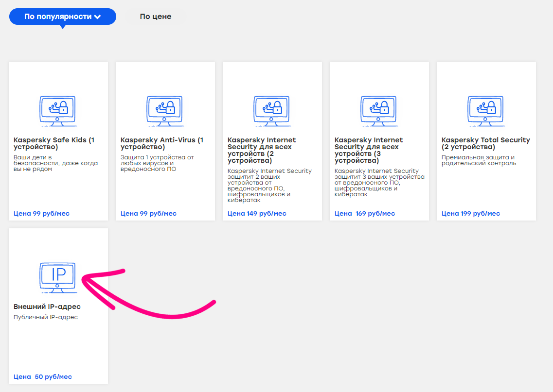Click description 'защитит 2 ваших устройства'
The width and height of the screenshot is (553, 392).
[269, 185]
